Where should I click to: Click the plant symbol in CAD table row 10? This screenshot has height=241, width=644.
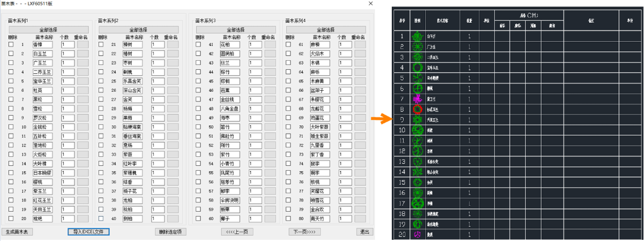click(x=417, y=129)
